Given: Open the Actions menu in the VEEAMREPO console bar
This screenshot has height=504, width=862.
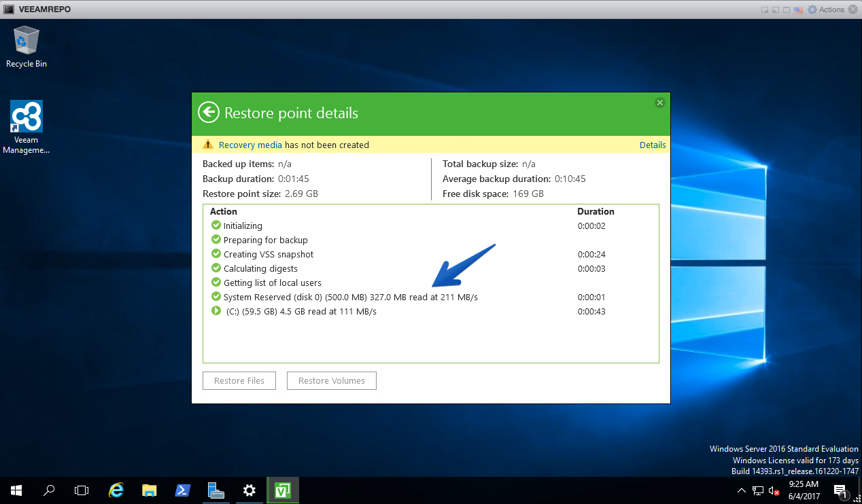Looking at the screenshot, I should click(825, 10).
